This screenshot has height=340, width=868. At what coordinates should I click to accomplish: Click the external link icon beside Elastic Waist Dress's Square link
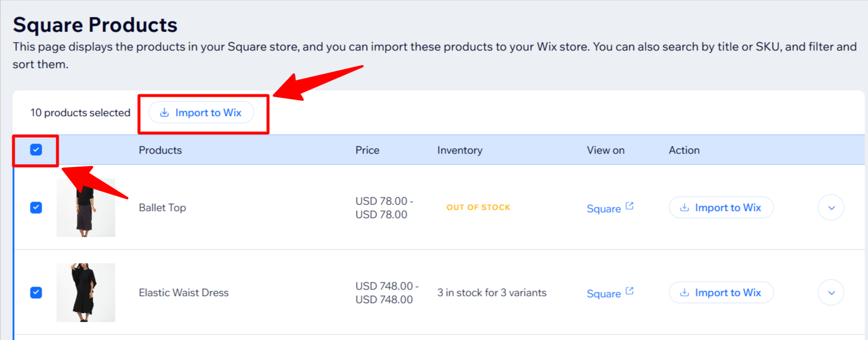click(629, 291)
